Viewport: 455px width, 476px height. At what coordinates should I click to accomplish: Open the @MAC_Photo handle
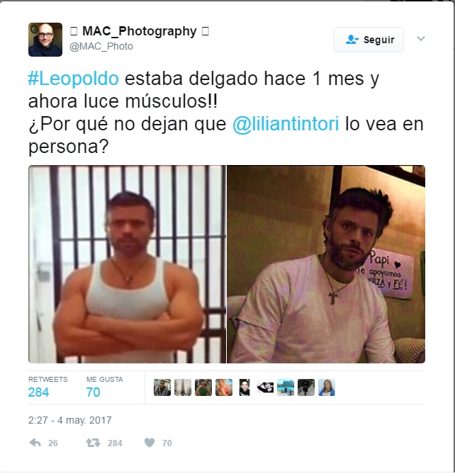[101, 46]
